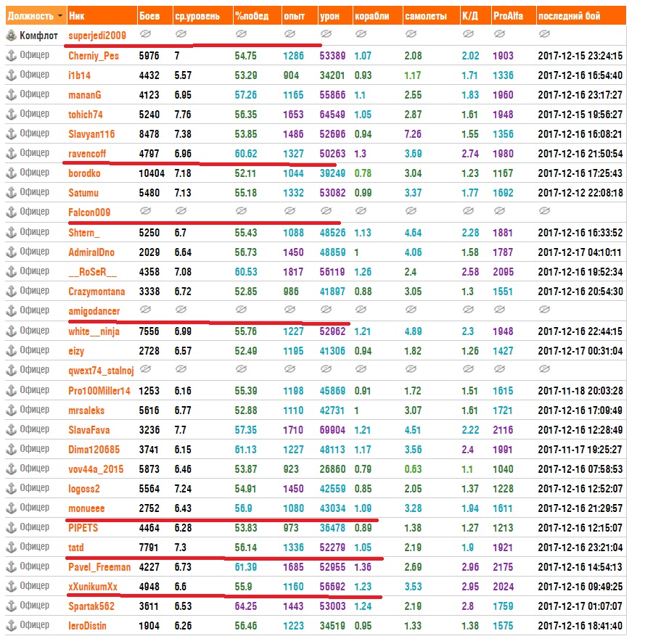Click the anchor icon beside white__ninja
This screenshot has width=645, height=644.
11,331
